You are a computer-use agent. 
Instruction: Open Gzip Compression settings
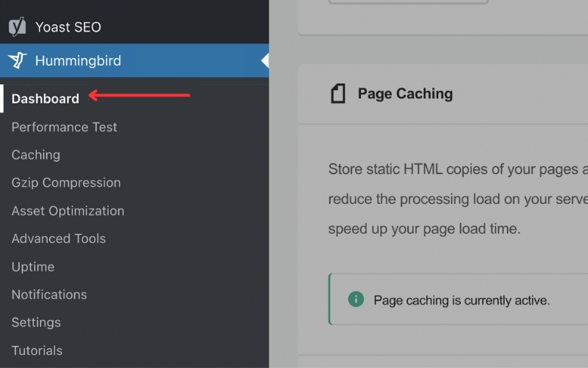click(66, 183)
